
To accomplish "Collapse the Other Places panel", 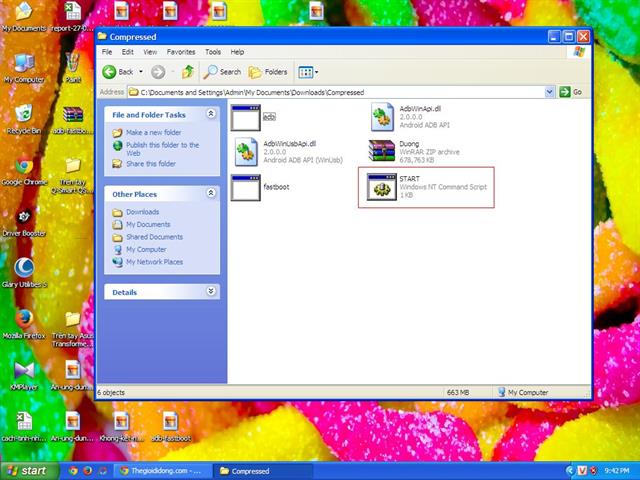I will tap(211, 193).
